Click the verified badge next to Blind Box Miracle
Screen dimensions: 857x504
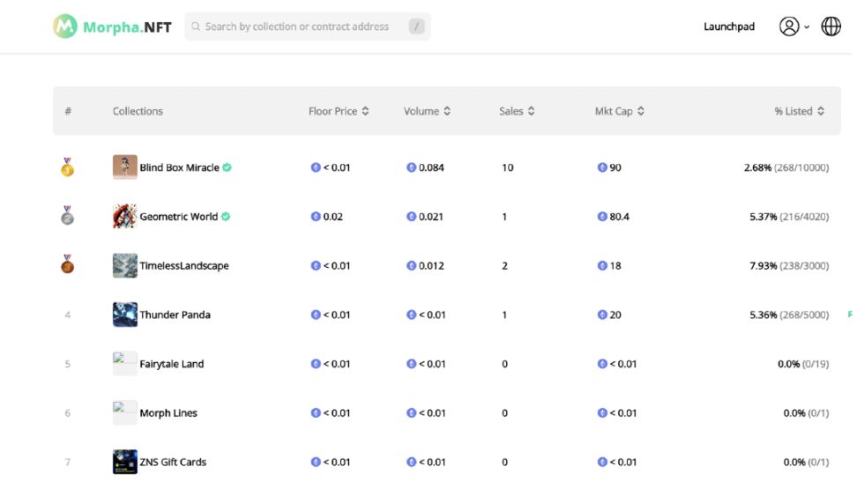tap(227, 167)
